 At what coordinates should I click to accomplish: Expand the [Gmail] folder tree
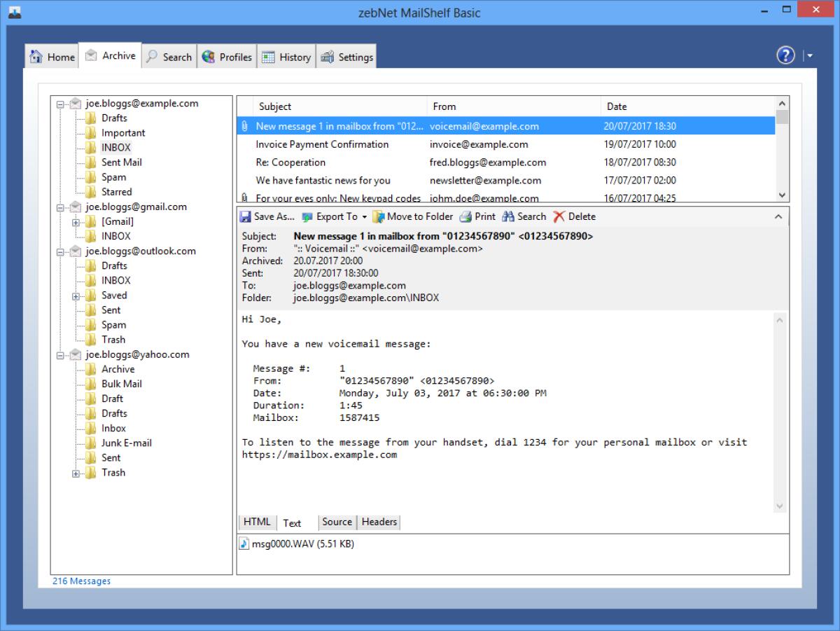pos(76,221)
